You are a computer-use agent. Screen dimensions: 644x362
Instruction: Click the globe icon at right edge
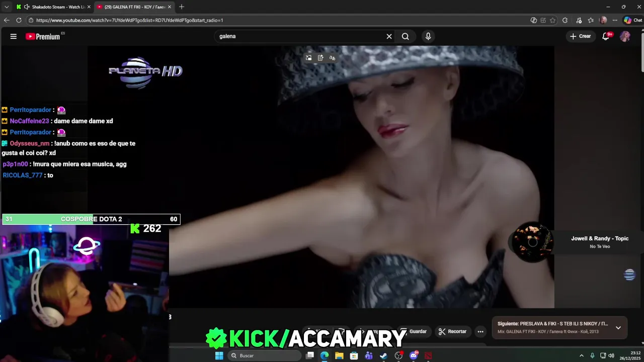click(x=629, y=275)
